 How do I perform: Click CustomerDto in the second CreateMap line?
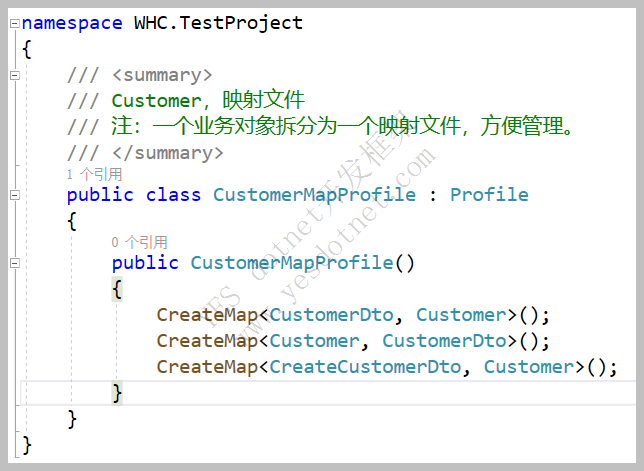pyautogui.click(x=444, y=341)
